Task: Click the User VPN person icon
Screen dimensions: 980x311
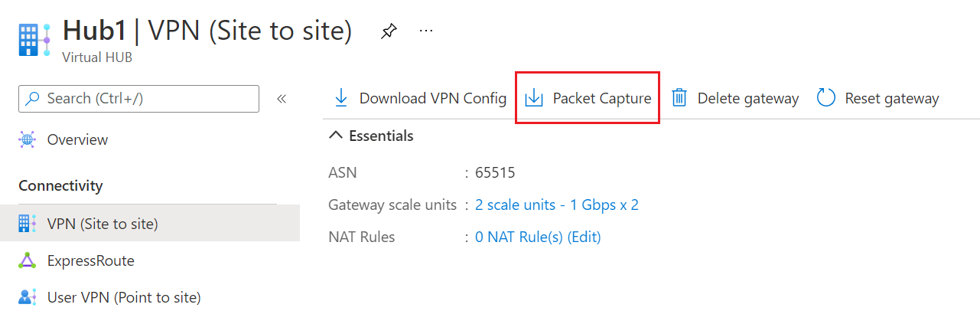Action: [x=28, y=297]
